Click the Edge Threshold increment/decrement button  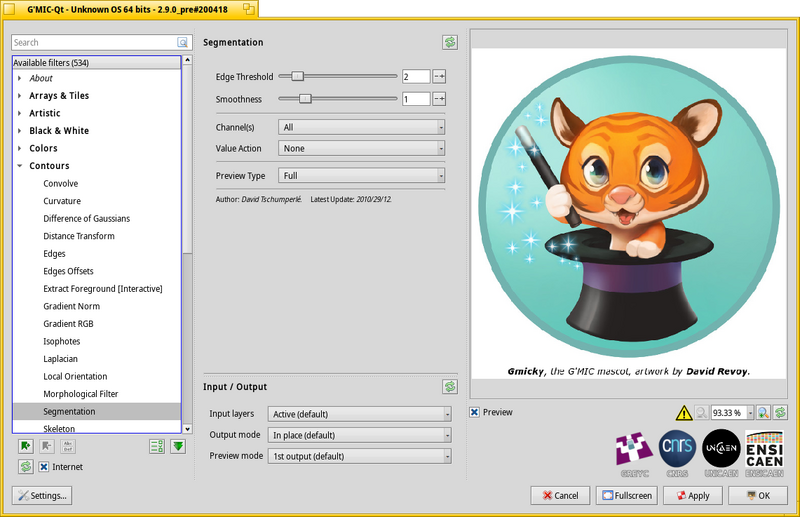coord(439,77)
